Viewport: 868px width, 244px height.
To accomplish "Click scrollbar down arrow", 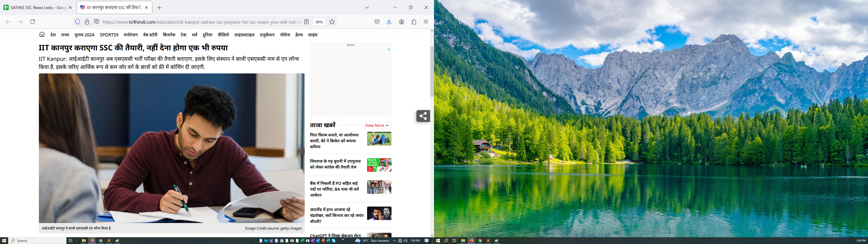I will (432, 235).
